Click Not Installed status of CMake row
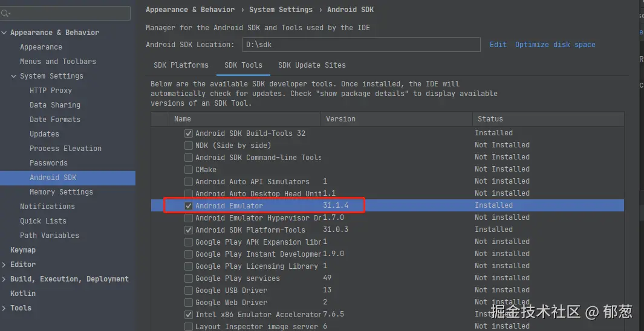The width and height of the screenshot is (644, 331). [502, 169]
